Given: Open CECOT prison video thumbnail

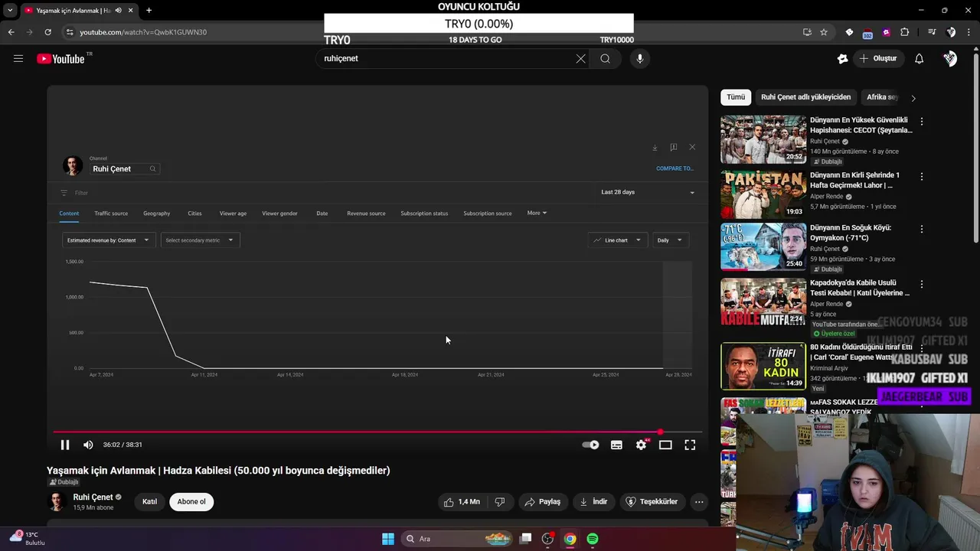Looking at the screenshot, I should tap(763, 139).
